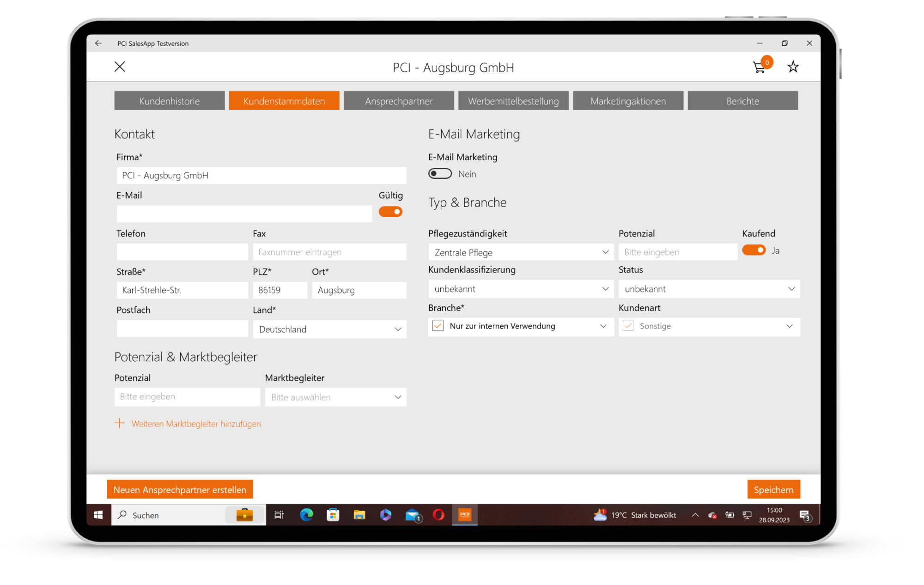
Task: Open the Status dropdown
Action: coord(709,289)
